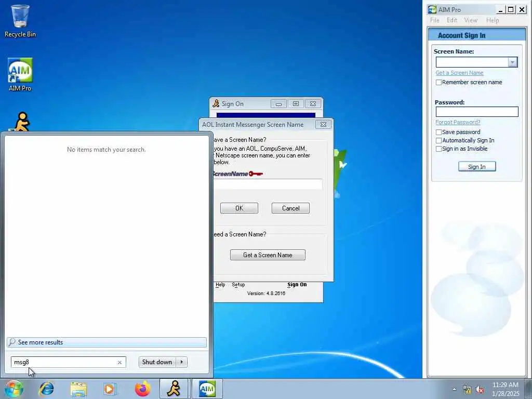Expand the Screen Name dropdown in AIM Pro
This screenshot has height=399, width=532.
click(x=513, y=62)
